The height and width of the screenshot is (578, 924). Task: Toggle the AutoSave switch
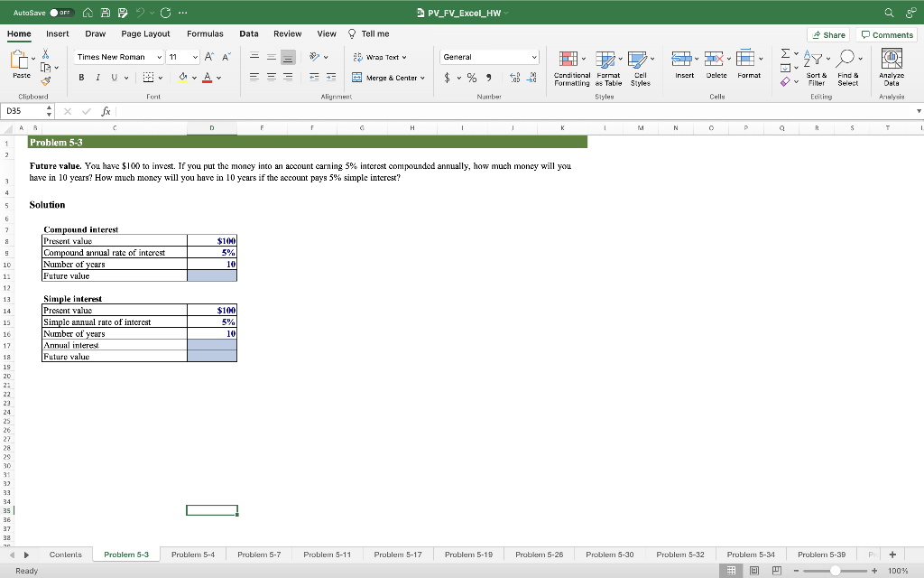(x=62, y=13)
